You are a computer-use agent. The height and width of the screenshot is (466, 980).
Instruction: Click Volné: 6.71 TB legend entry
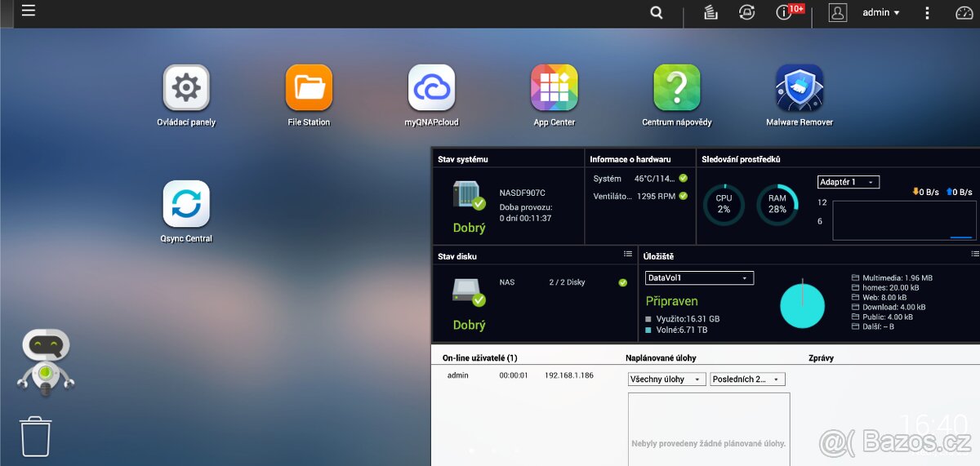coord(676,330)
